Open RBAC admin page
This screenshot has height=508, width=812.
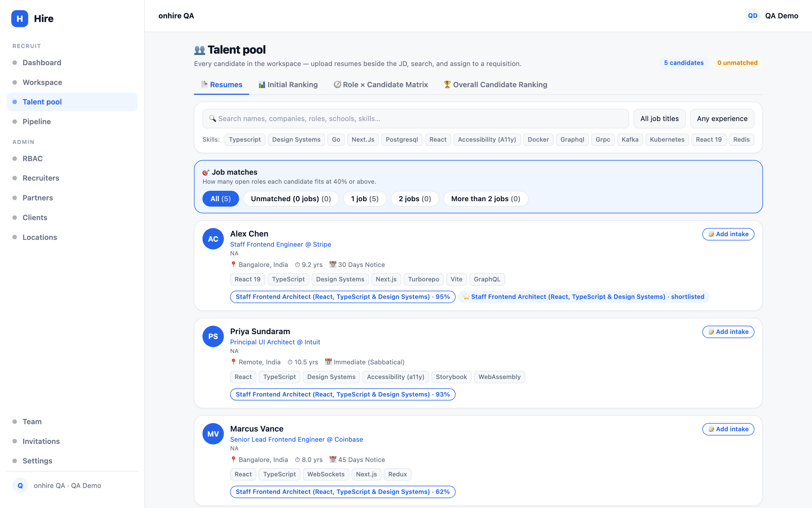[72, 159]
